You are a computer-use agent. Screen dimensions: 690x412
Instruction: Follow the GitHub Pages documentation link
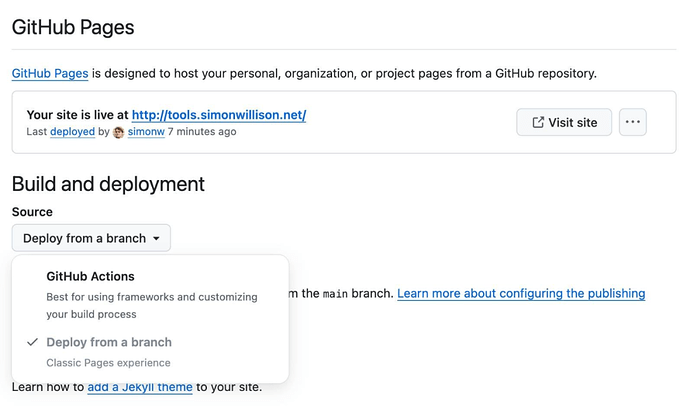point(51,73)
